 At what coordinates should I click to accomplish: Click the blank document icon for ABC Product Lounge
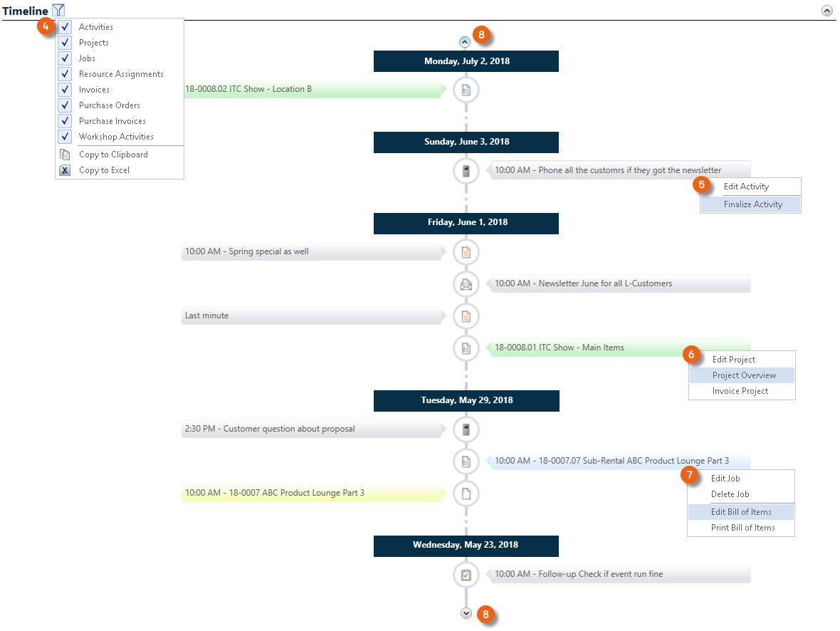point(466,494)
